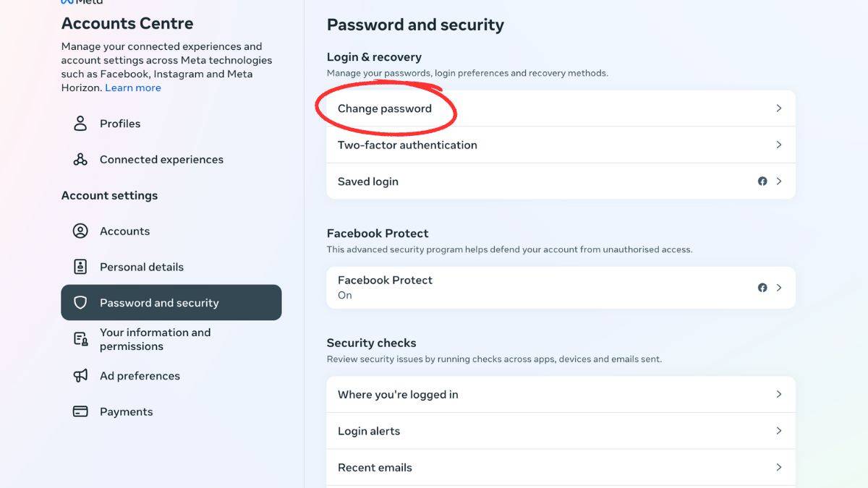Open the Login alerts chevron
Viewport: 868px width, 488px height.
click(779, 431)
